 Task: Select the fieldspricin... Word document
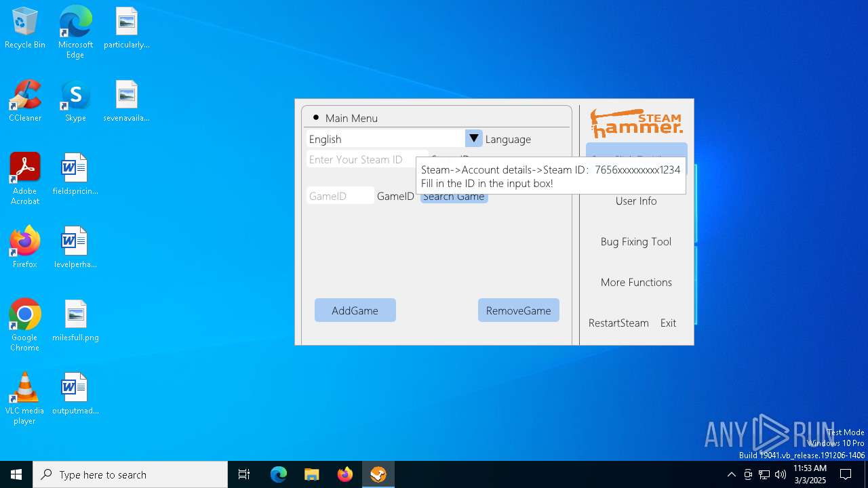click(75, 175)
